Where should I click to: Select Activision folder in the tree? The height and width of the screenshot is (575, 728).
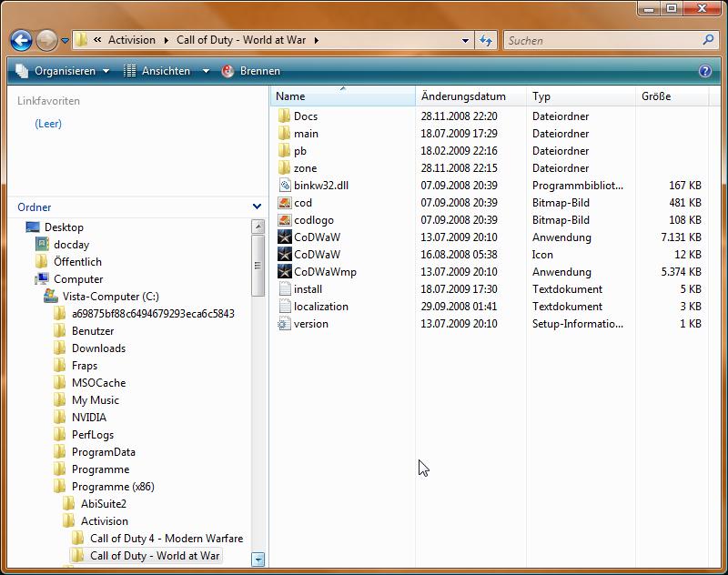(104, 521)
